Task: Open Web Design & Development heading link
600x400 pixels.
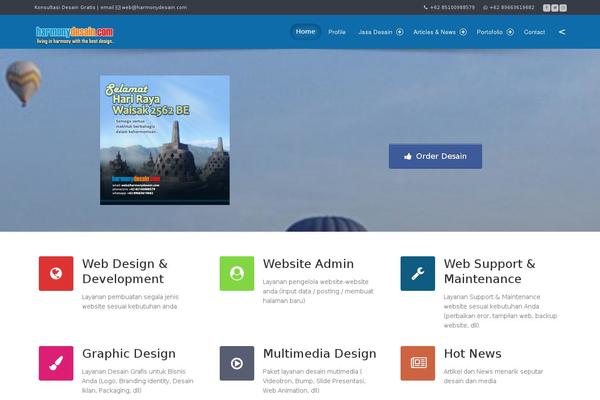Action: 125,271
